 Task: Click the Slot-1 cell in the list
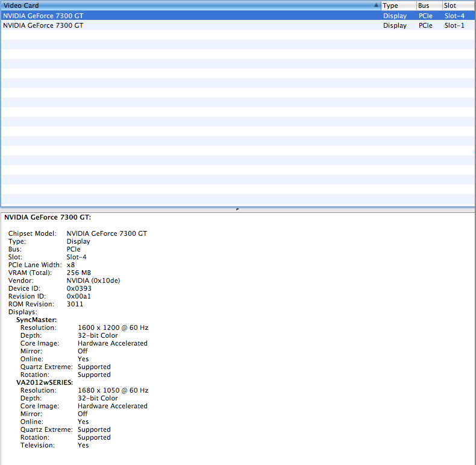click(454, 25)
